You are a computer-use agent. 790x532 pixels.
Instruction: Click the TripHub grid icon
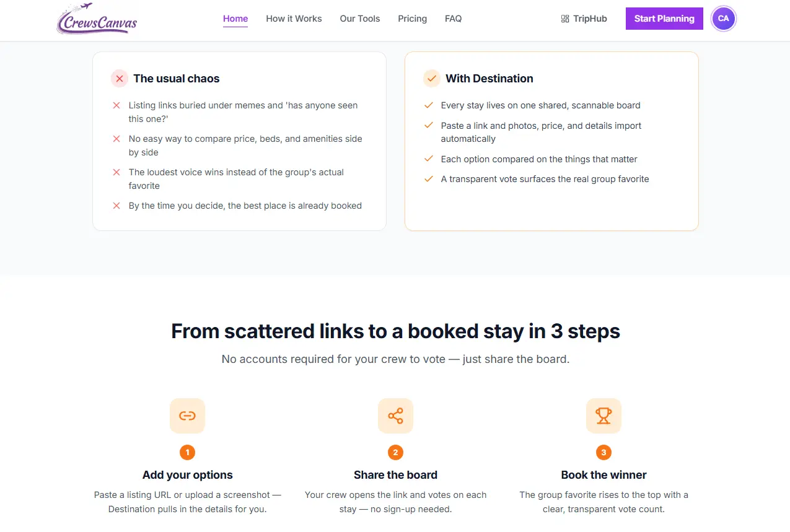[x=565, y=19]
